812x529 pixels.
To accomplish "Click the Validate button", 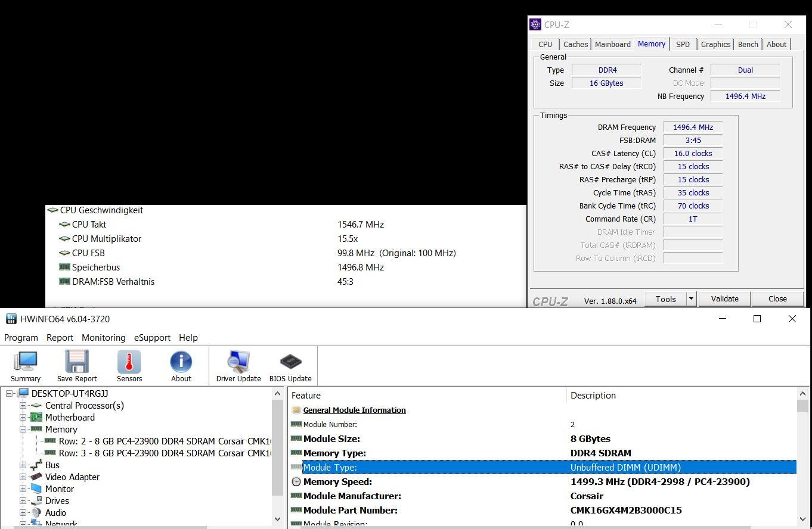I will [724, 298].
